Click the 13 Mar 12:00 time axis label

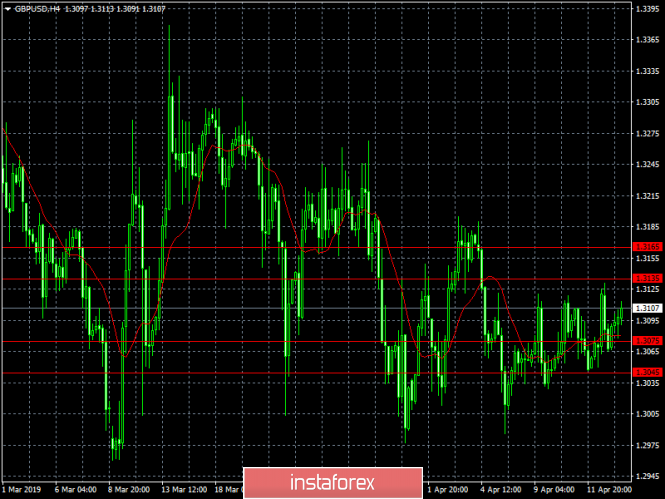(184, 490)
